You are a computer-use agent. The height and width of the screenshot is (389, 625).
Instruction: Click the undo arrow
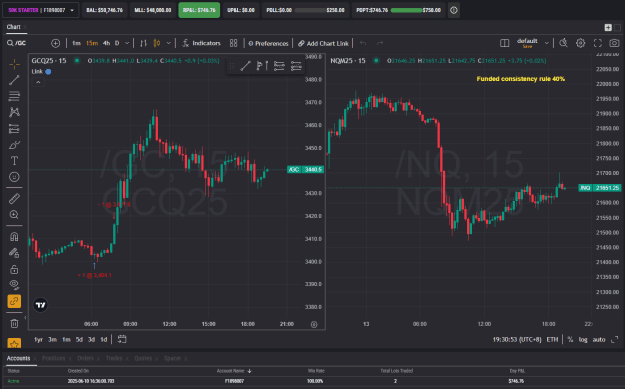[x=363, y=43]
